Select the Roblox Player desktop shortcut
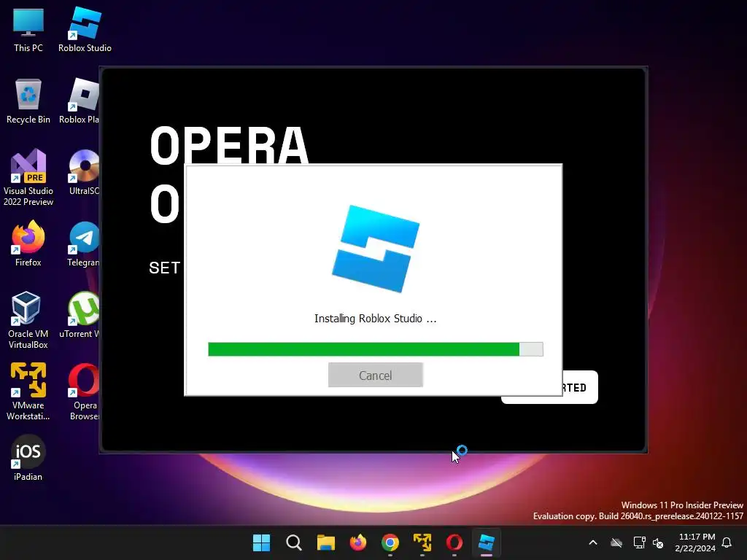Screen dimensions: 747x560 click(x=82, y=101)
